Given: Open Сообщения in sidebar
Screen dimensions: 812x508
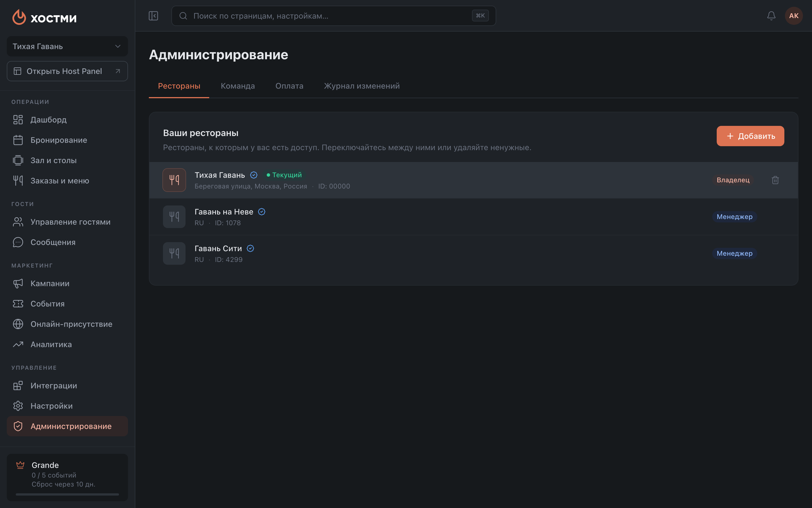Looking at the screenshot, I should 67,242.
